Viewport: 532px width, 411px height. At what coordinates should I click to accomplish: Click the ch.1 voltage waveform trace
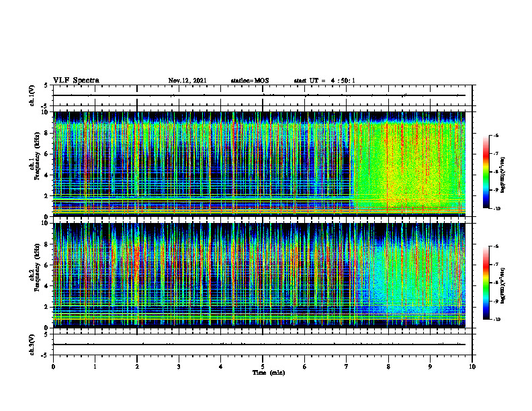(x=259, y=95)
